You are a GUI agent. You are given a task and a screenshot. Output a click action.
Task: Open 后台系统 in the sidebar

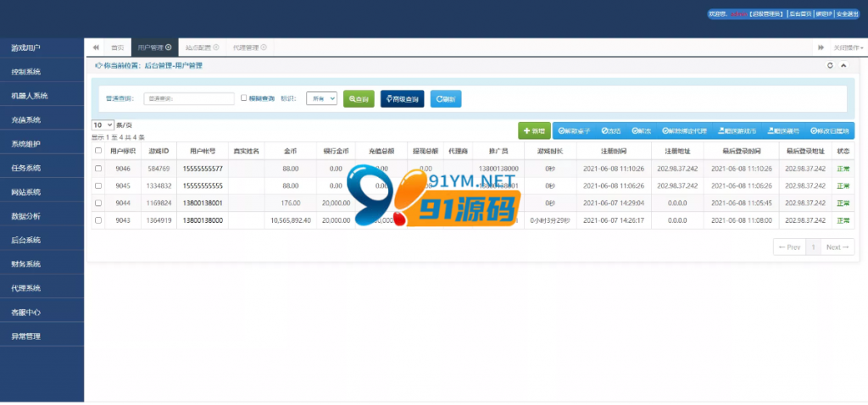coord(42,240)
